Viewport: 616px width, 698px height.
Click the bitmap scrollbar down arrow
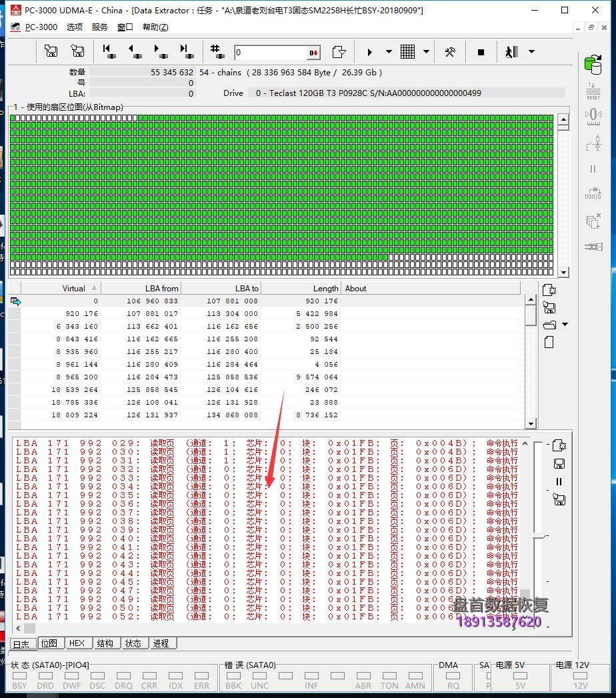(x=563, y=272)
